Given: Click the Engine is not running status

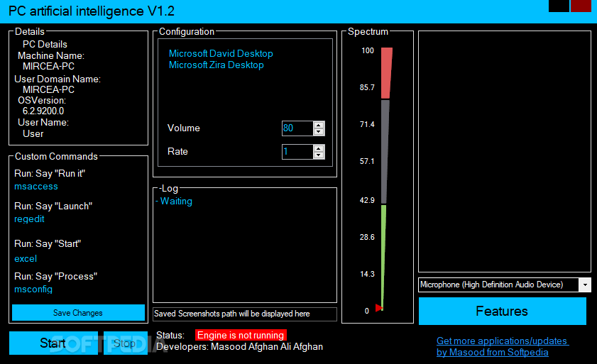Looking at the screenshot, I should [x=241, y=335].
